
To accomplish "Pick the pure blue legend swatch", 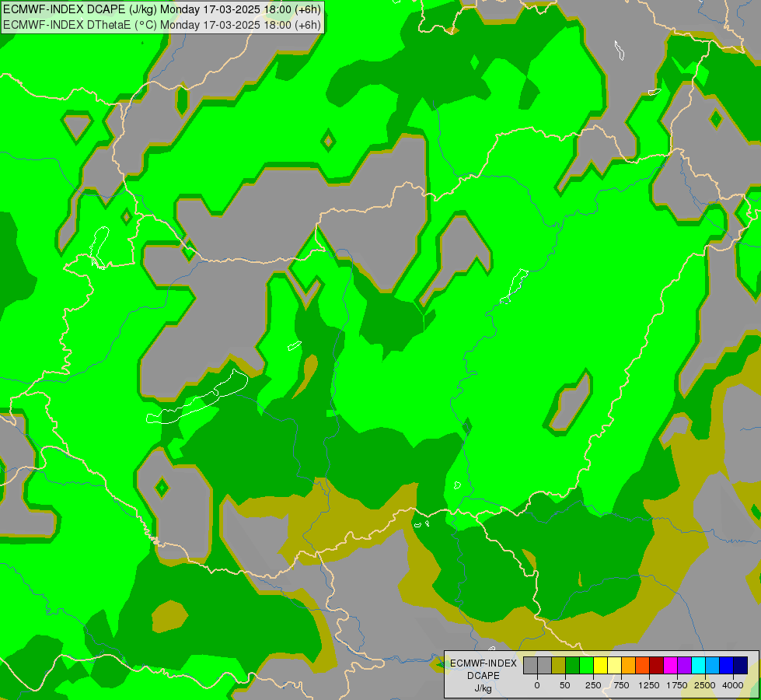I will click(x=727, y=665).
